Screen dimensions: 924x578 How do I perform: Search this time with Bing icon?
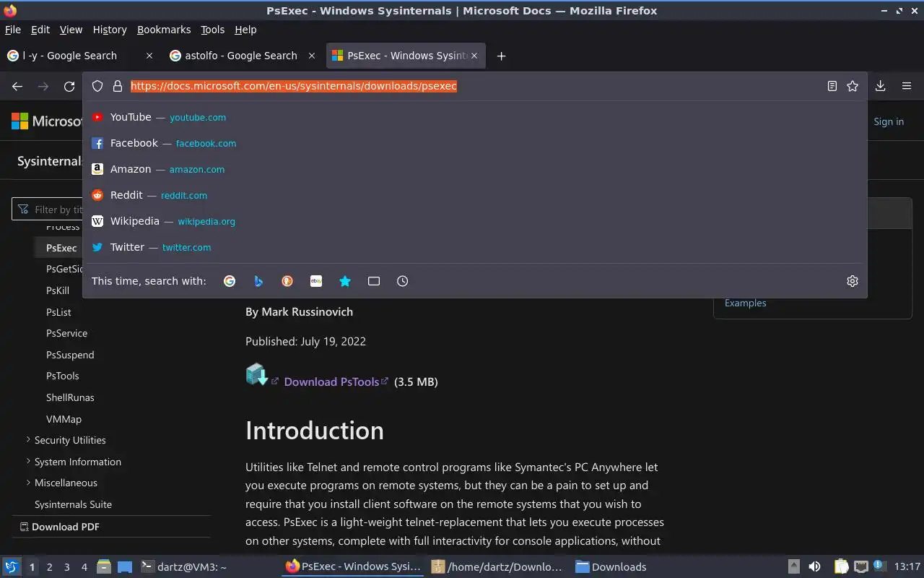[x=258, y=281]
